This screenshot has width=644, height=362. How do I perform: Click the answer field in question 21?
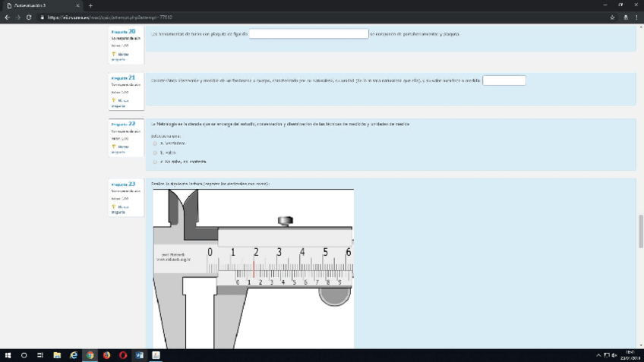click(x=504, y=80)
